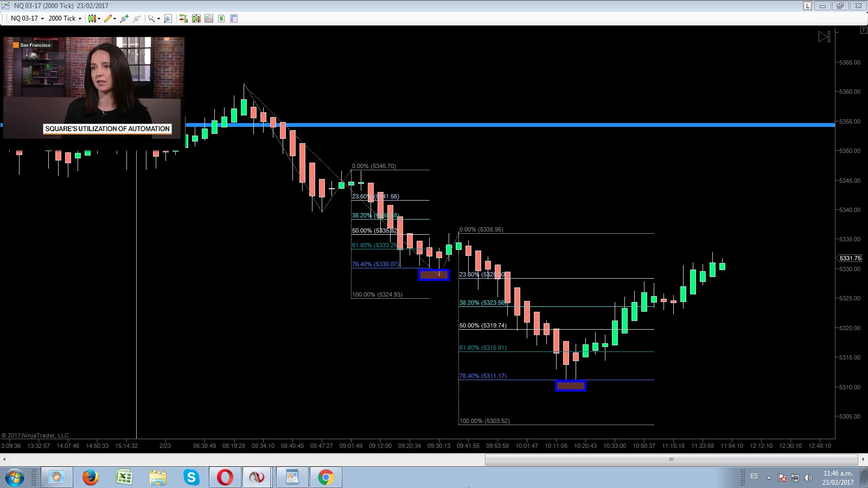Image resolution: width=868 pixels, height=488 pixels.
Task: Click the zoom out magnifier icon
Action: point(137,18)
